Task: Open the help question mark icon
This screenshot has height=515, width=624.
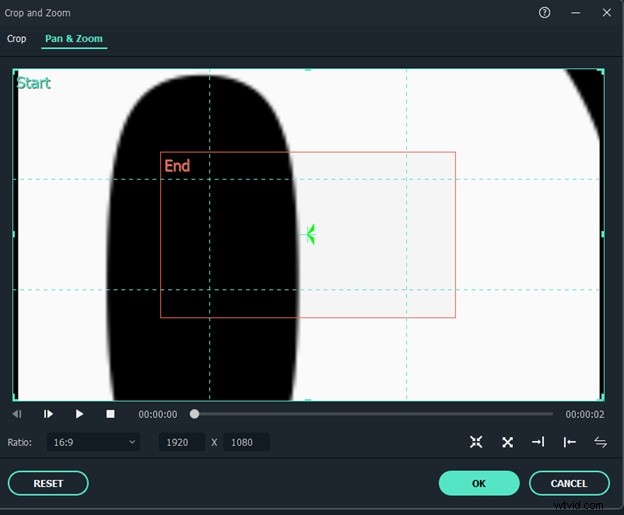Action: coord(544,13)
